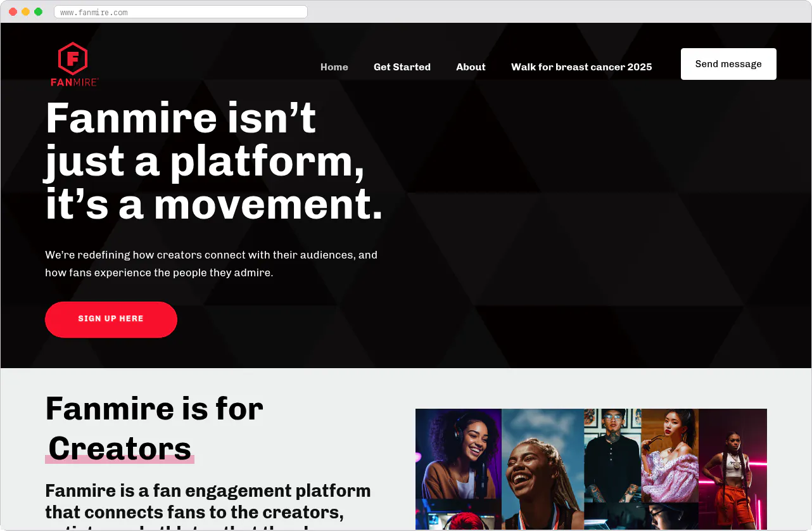The height and width of the screenshot is (531, 812).
Task: Navigate to the About page
Action: [471, 67]
